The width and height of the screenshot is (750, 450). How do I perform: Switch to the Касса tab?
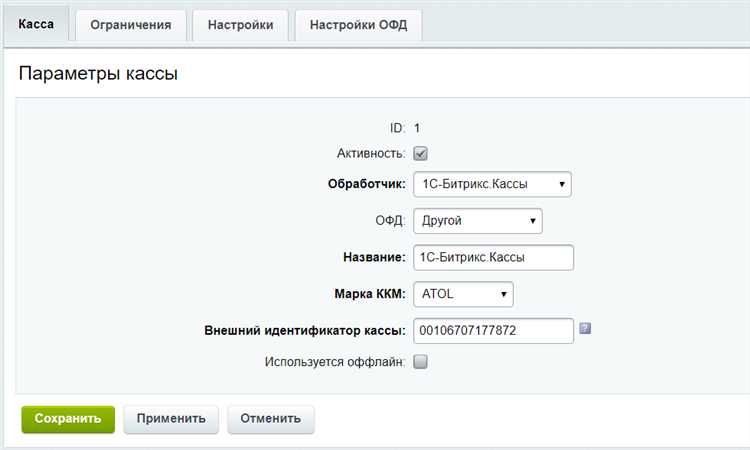pos(36,24)
